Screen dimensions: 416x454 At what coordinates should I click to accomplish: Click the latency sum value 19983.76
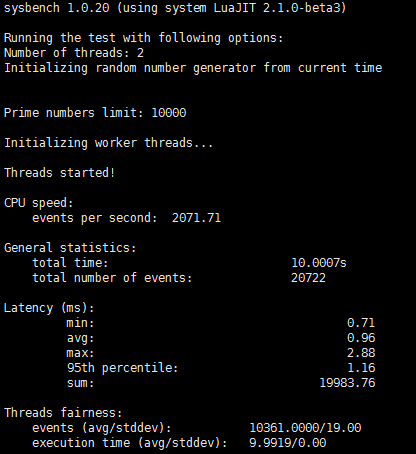click(347, 383)
